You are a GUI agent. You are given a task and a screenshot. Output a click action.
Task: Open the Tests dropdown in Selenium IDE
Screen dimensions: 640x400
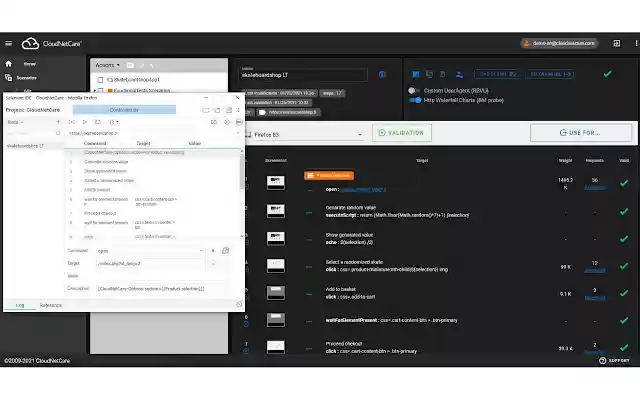[x=15, y=122]
